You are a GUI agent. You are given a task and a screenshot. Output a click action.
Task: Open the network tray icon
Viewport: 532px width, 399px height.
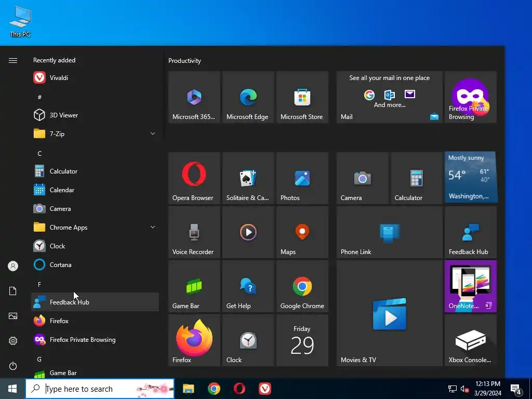[x=453, y=389]
